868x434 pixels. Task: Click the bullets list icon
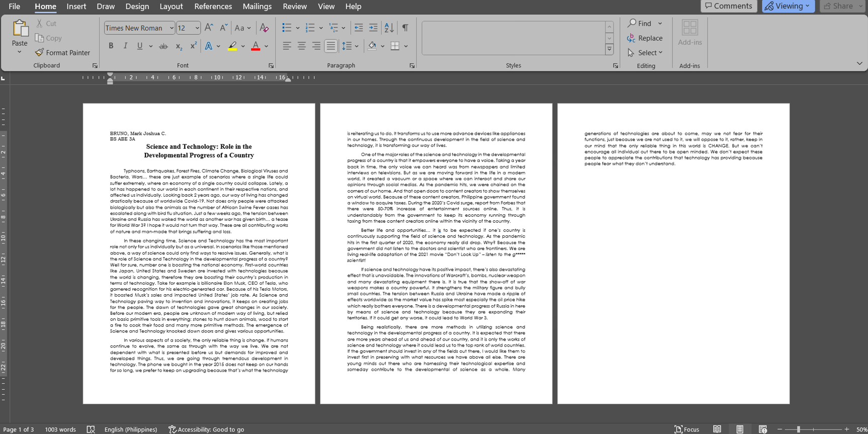pyautogui.click(x=287, y=28)
